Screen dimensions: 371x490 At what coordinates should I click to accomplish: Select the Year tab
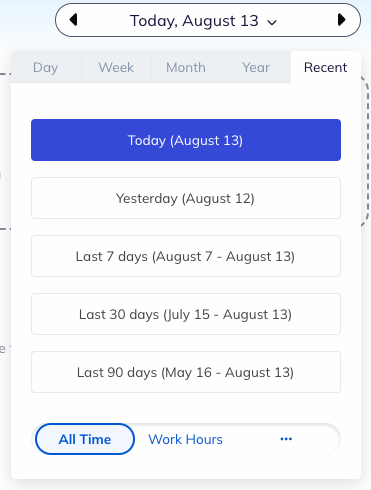click(x=256, y=67)
